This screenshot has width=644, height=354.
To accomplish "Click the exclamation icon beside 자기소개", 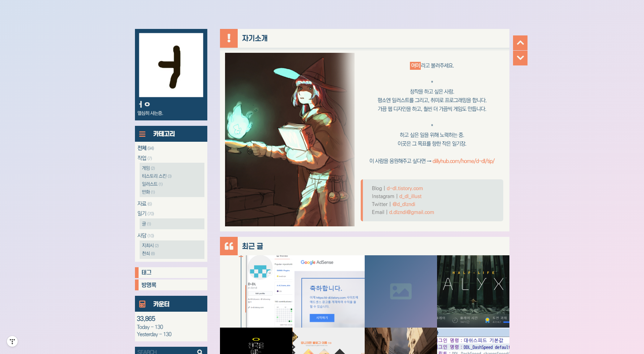I will [229, 38].
